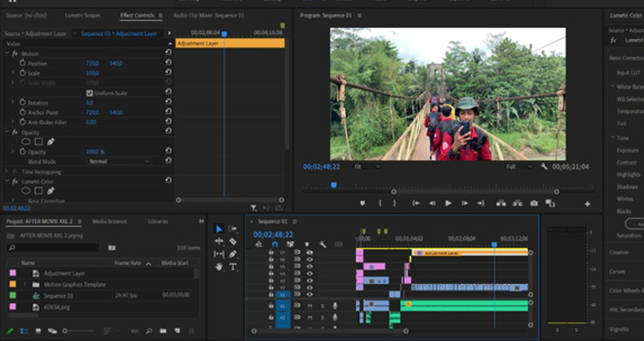Select the Selection arrow tool
Viewport: 644px width, 341px height.
219,229
